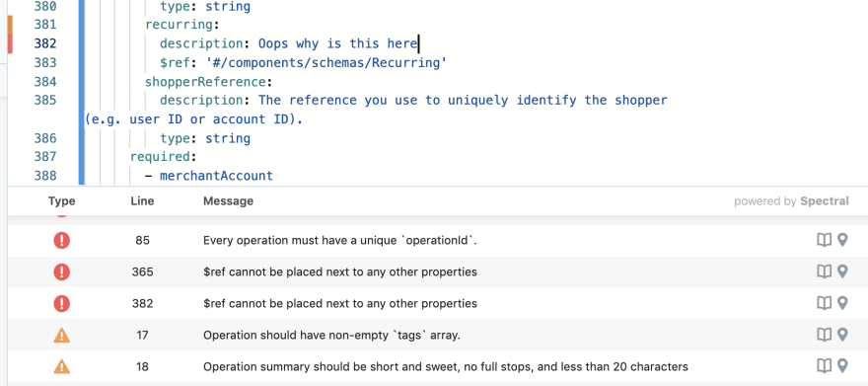Viewport: 868px width, 386px height.
Task: Sort results by Line column header
Action: pos(142,201)
